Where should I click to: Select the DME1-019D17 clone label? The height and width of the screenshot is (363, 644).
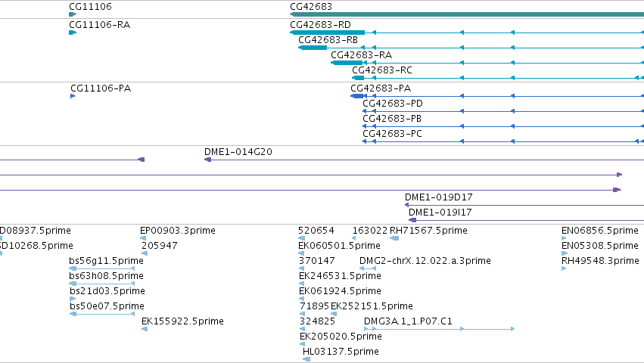[x=439, y=197]
